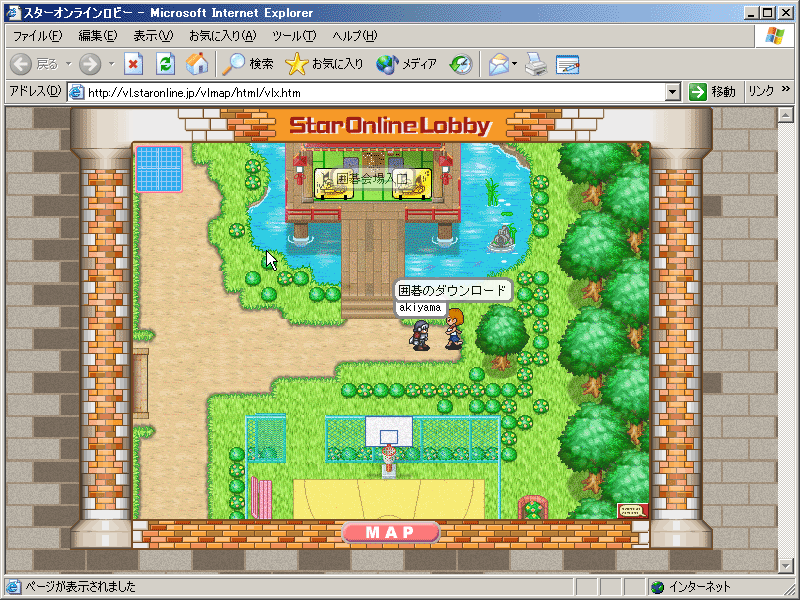Open the ヘルプ(H) menu
This screenshot has height=600, width=800.
[355, 36]
